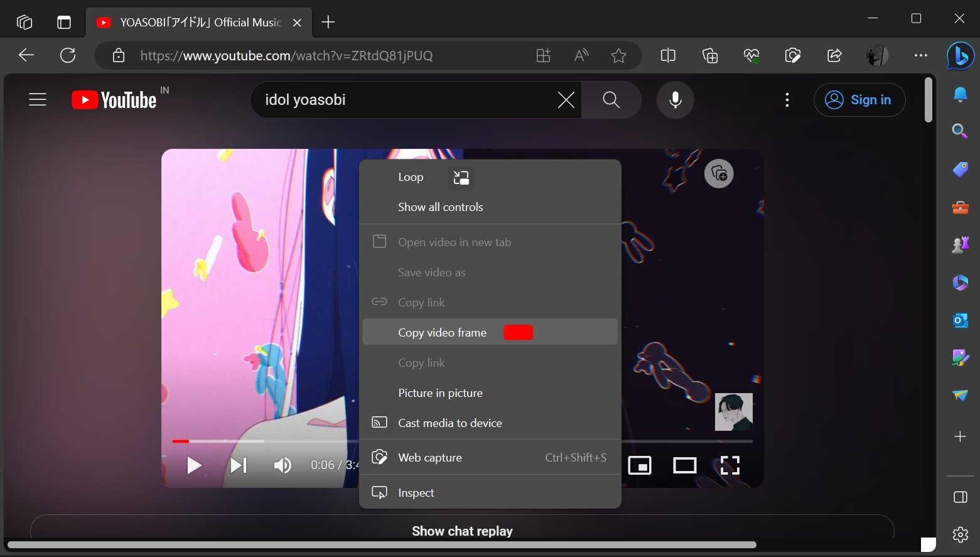Open the Image Creator sidebar icon
The width and height of the screenshot is (980, 557).
click(x=960, y=358)
